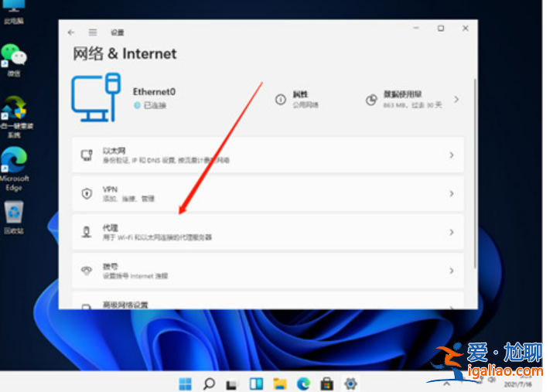Click the proxy row icon

87,232
